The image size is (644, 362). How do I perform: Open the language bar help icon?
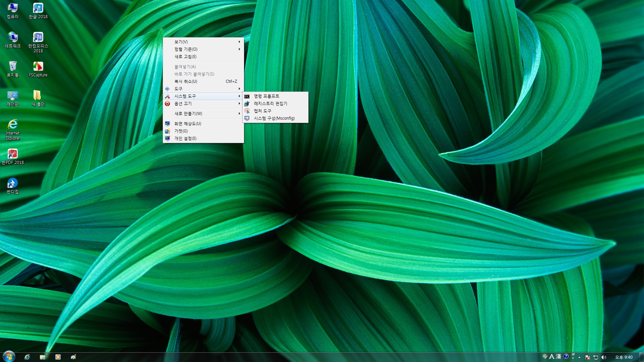(566, 356)
